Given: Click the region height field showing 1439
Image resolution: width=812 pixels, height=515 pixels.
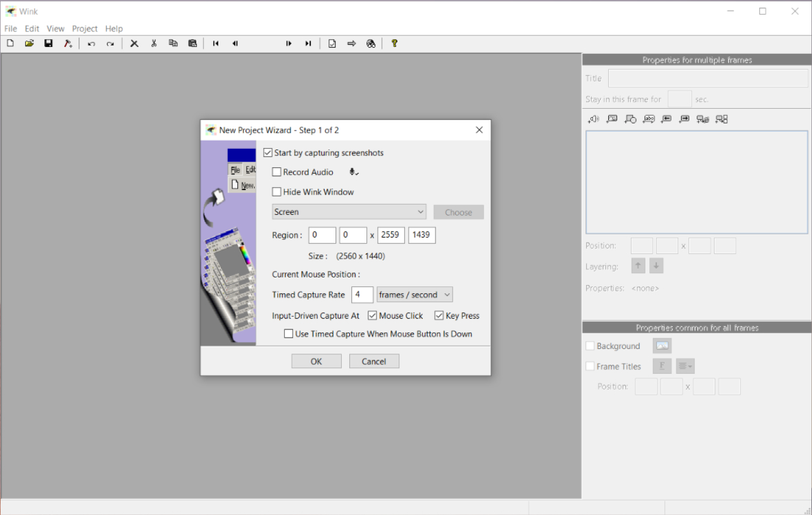Looking at the screenshot, I should pyautogui.click(x=422, y=235).
